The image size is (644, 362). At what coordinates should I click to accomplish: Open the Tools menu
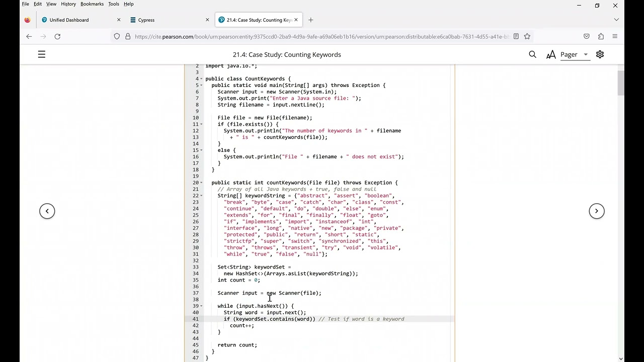pyautogui.click(x=114, y=4)
